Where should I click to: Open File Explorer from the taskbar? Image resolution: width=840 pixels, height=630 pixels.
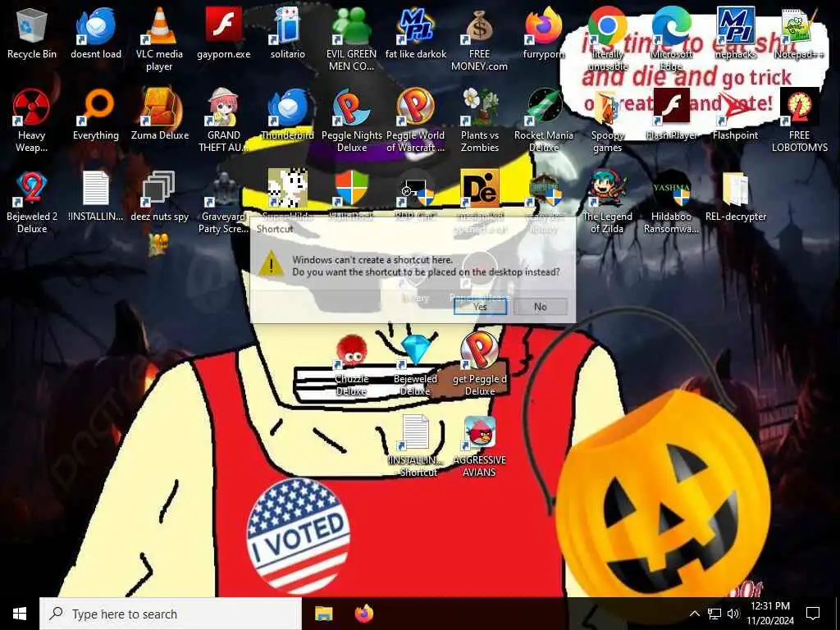(323, 614)
